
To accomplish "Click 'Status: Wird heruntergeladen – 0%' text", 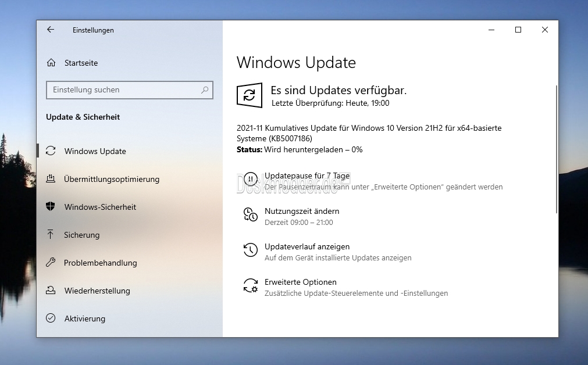I will coord(300,149).
